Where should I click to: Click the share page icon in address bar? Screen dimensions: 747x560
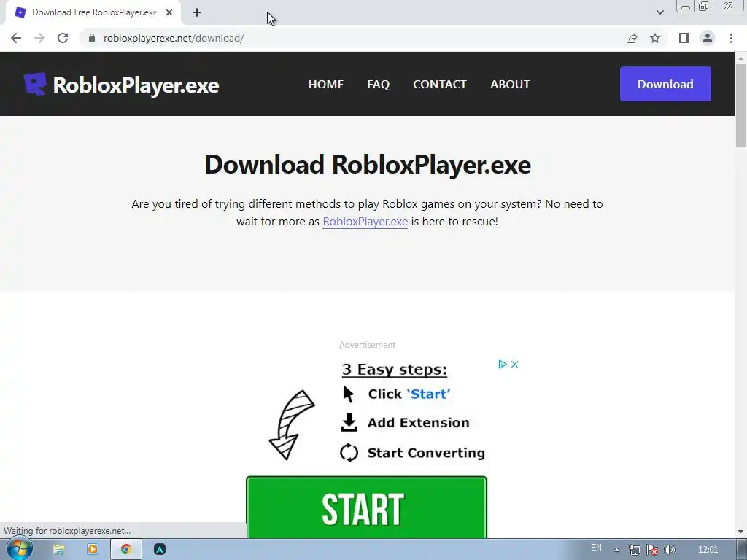(632, 38)
